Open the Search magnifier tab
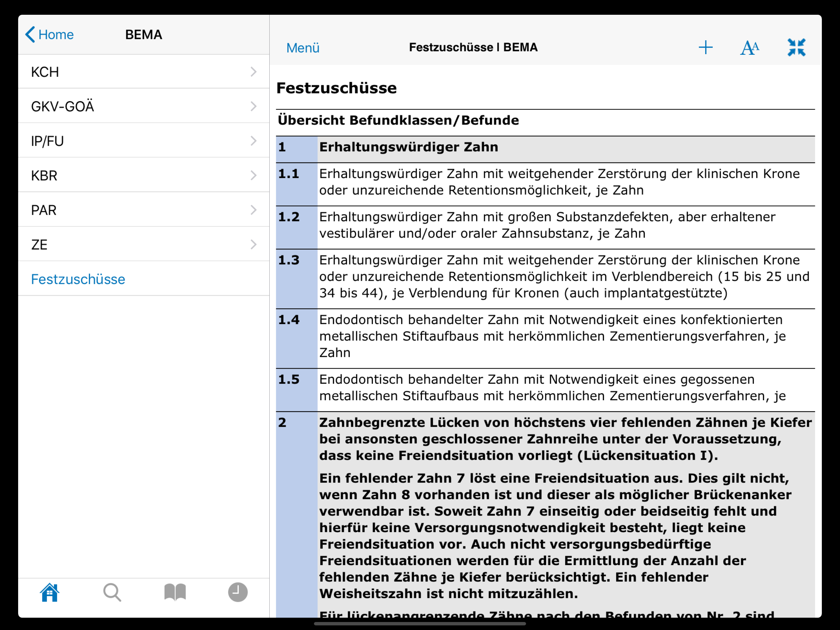The height and width of the screenshot is (630, 840). point(113,592)
